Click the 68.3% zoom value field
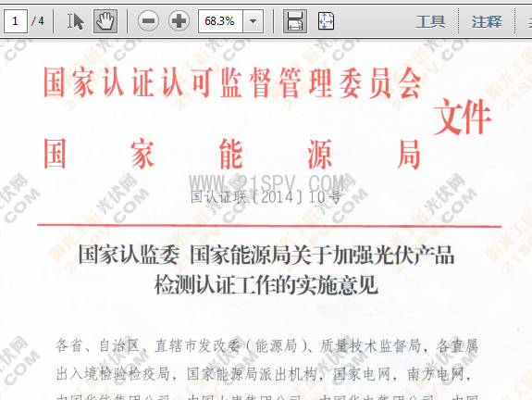532x400 pixels. coord(220,21)
